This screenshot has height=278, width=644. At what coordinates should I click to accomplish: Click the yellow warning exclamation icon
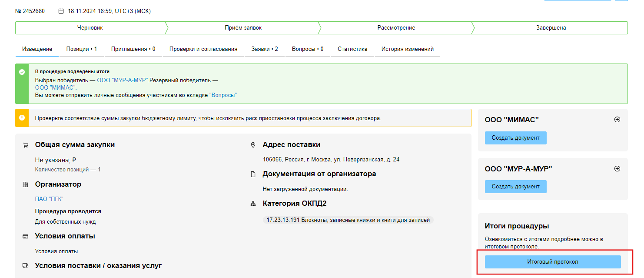point(22,118)
